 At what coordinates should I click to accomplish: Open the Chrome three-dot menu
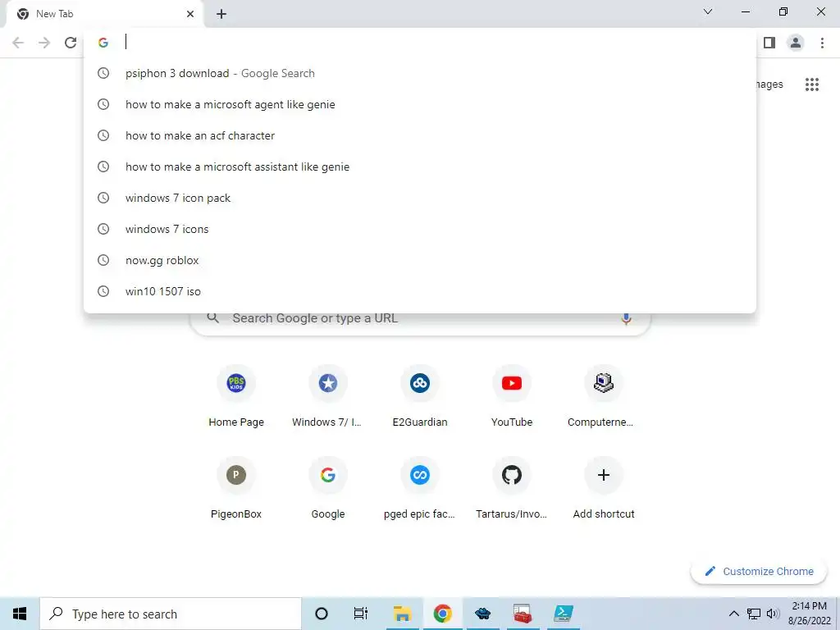click(822, 43)
